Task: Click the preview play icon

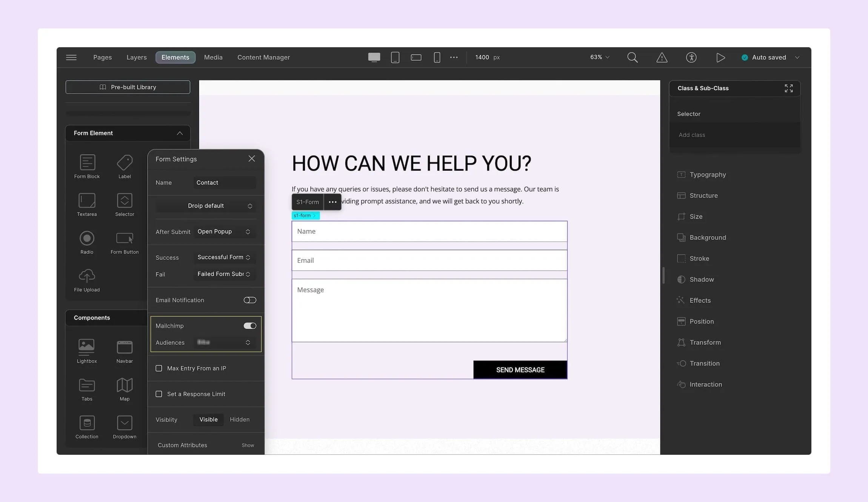Action: 720,57
